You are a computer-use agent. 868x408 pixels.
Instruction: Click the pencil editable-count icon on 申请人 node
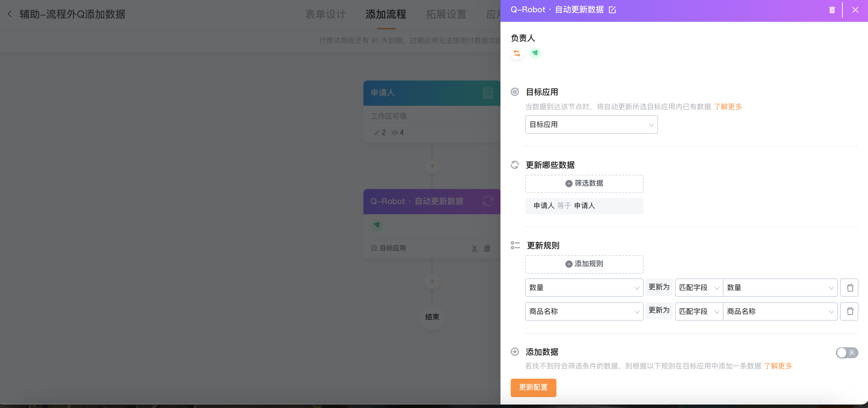click(377, 132)
